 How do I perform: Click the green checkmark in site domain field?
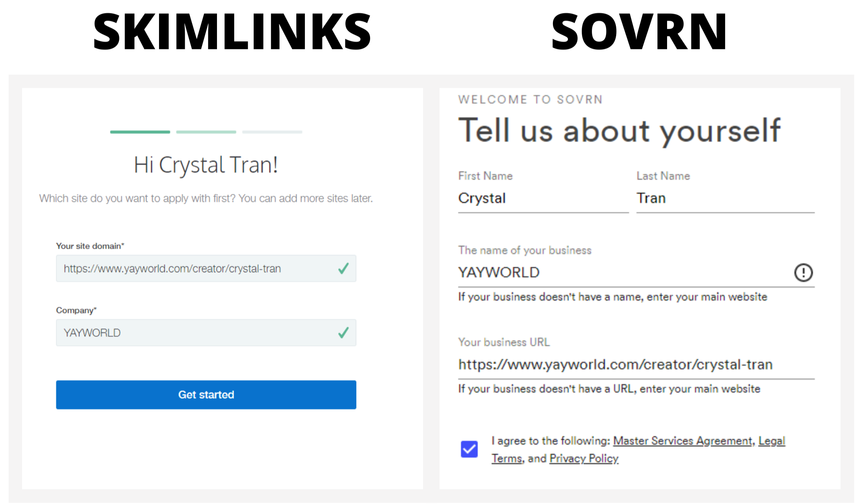click(x=343, y=268)
